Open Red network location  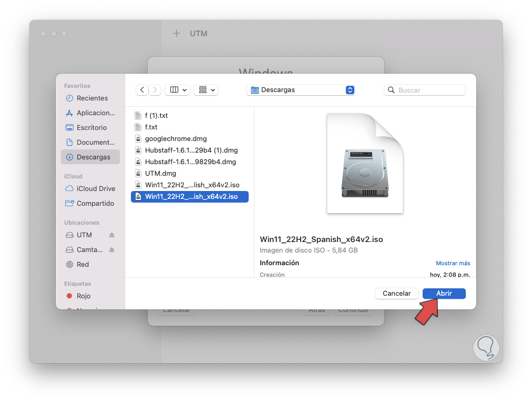coord(90,265)
